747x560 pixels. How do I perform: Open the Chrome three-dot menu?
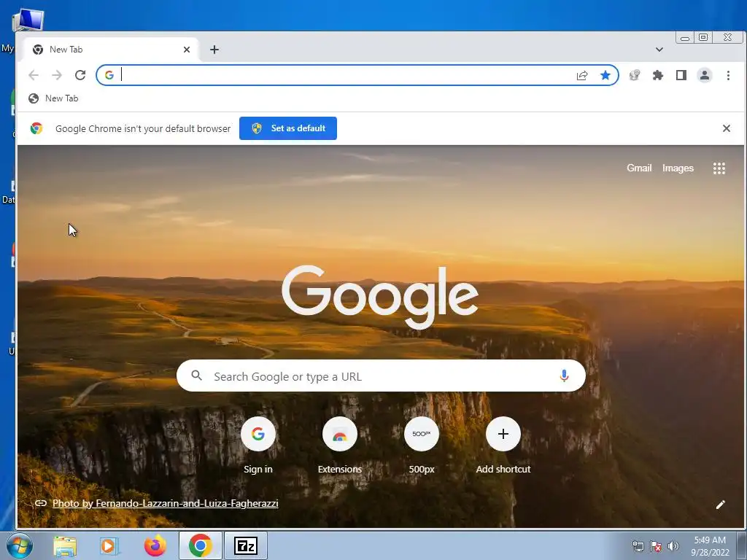[x=728, y=75]
